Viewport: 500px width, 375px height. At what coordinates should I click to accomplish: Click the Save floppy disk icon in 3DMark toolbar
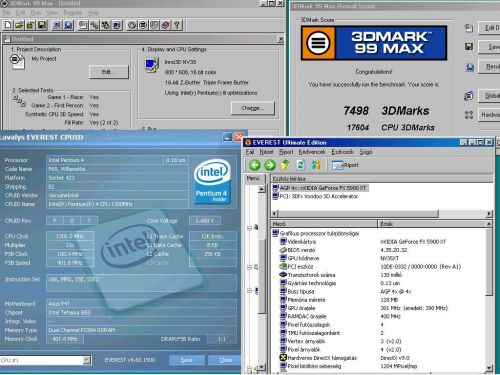click(41, 25)
